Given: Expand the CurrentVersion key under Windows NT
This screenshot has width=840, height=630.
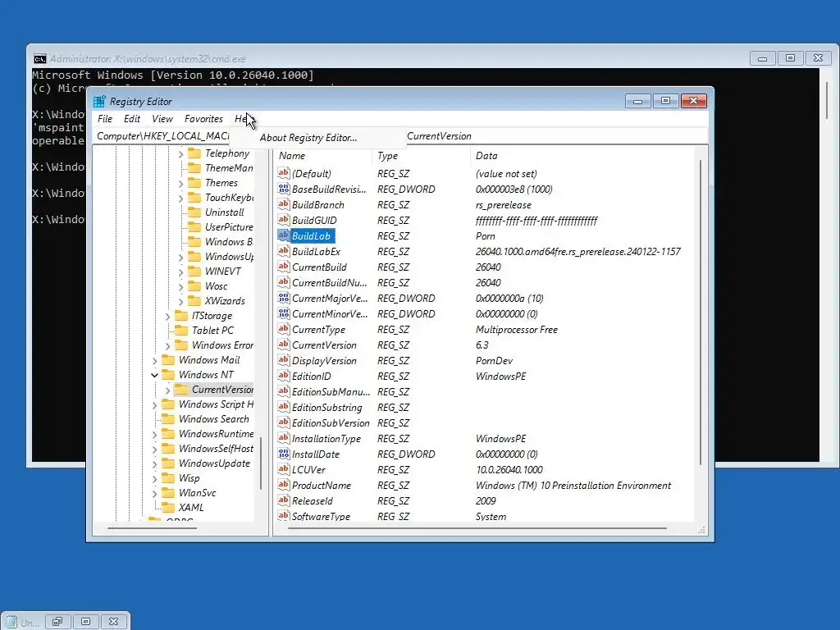Looking at the screenshot, I should pyautogui.click(x=167, y=390).
